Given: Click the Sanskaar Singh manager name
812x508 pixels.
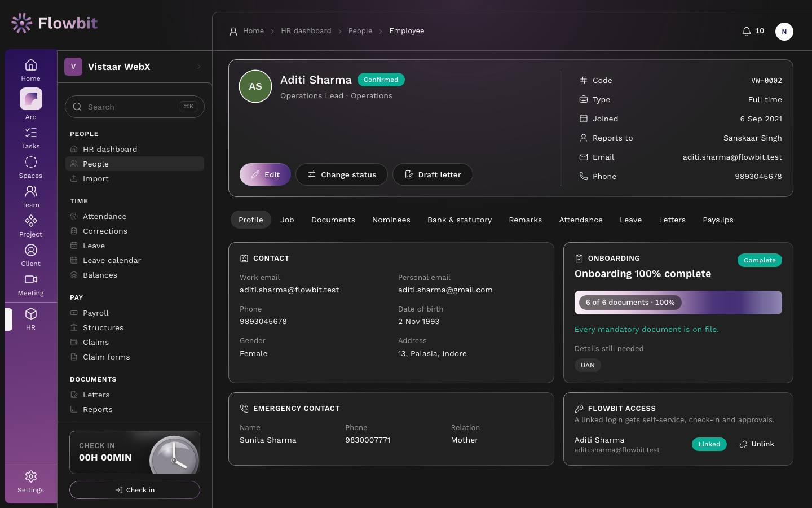Looking at the screenshot, I should click(x=753, y=138).
